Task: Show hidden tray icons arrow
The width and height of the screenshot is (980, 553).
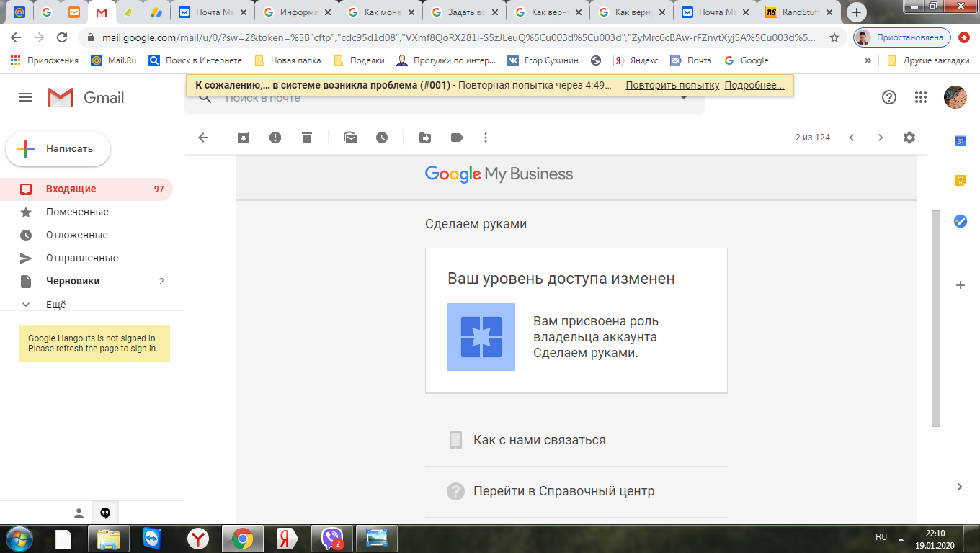Action: coord(901,538)
